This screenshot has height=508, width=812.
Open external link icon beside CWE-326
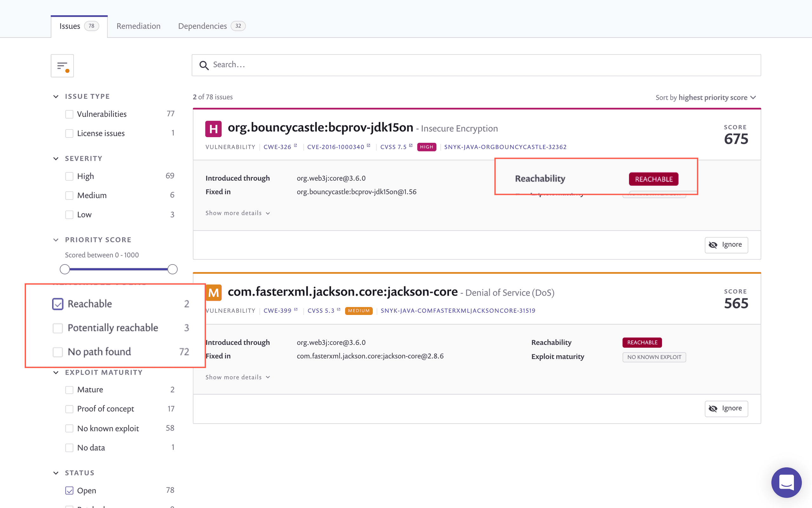coord(296,145)
